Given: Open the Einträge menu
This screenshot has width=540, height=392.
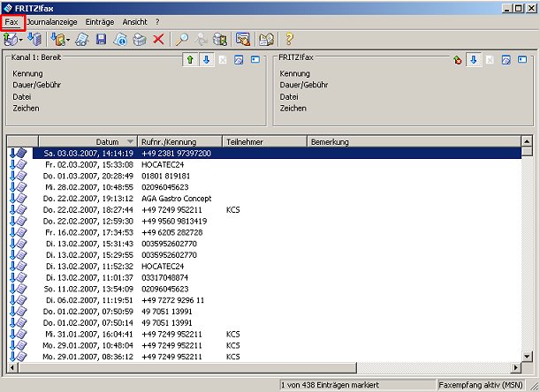Looking at the screenshot, I should (100, 22).
